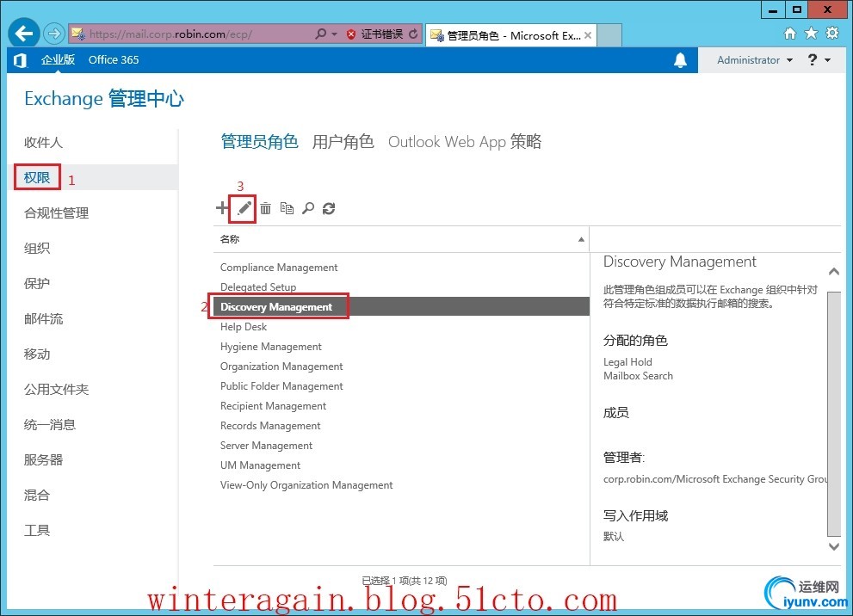Switch to the Outlook Web App 策略 tab
Viewport: 853px width, 616px height.
coord(465,142)
